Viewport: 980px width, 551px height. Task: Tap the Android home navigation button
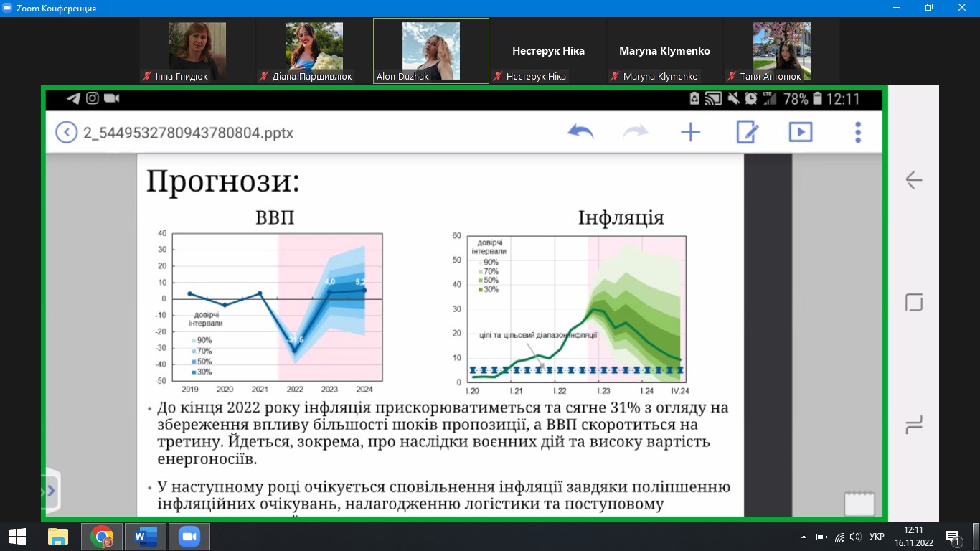coord(913,302)
